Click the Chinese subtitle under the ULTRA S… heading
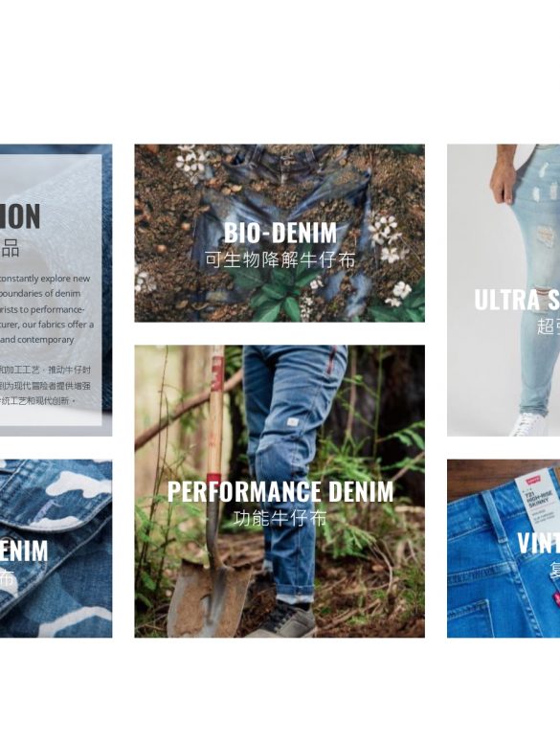 [549, 326]
